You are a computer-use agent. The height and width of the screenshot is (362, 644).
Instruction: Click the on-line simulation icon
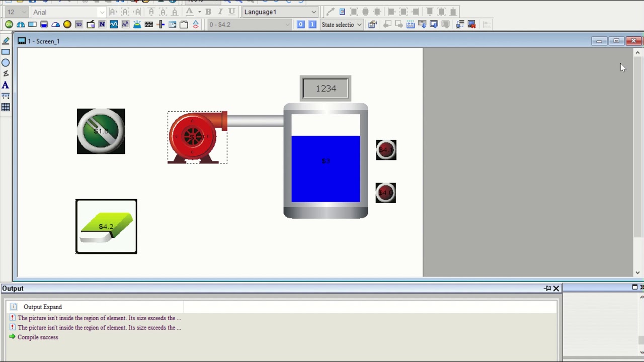(460, 24)
